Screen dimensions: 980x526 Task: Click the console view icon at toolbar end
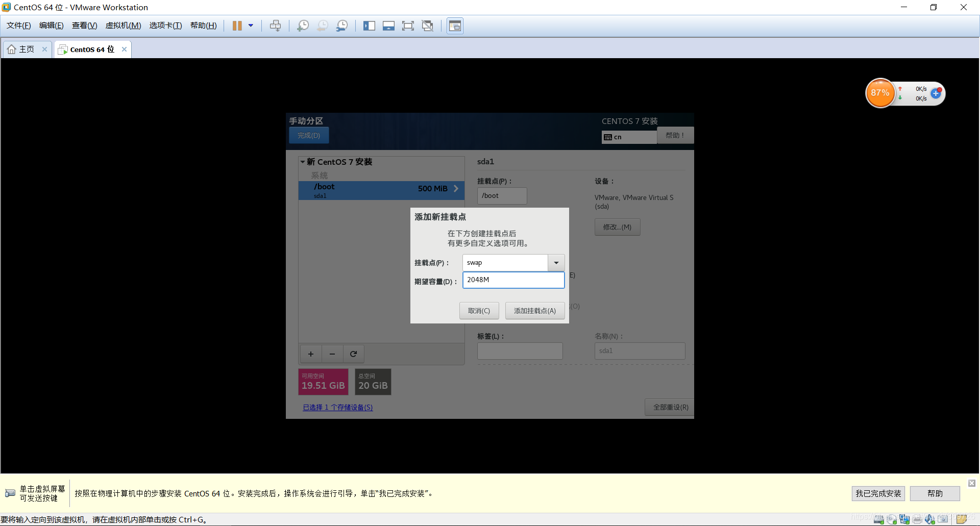[x=455, y=26]
